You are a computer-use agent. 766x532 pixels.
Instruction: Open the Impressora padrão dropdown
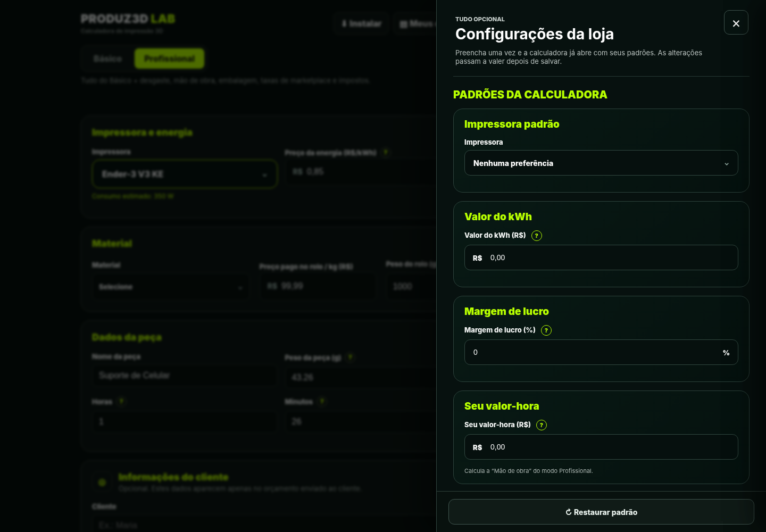[601, 163]
